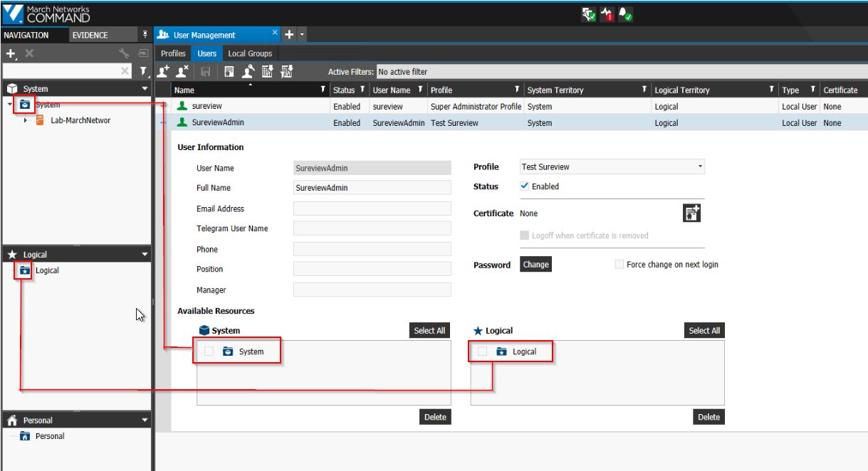Viewport: 868px width, 471px height.
Task: Open the user certificate key icon
Action: pyautogui.click(x=248, y=71)
